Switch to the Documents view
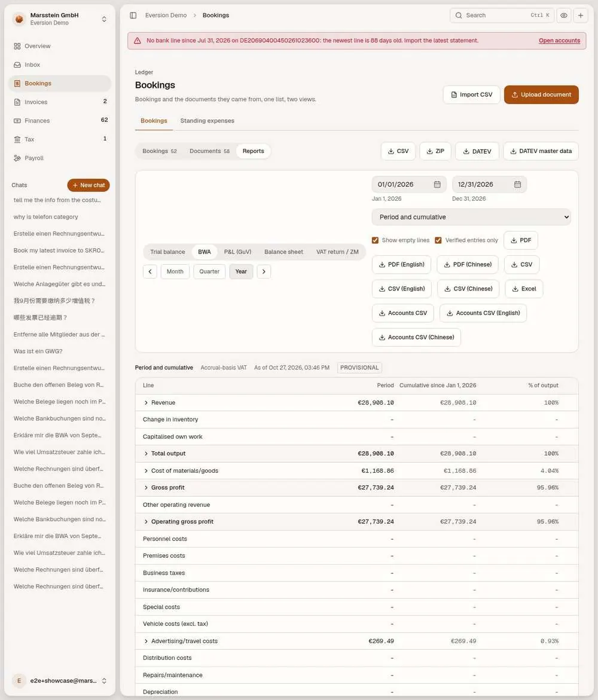Image resolution: width=598 pixels, height=700 pixels. tap(209, 151)
